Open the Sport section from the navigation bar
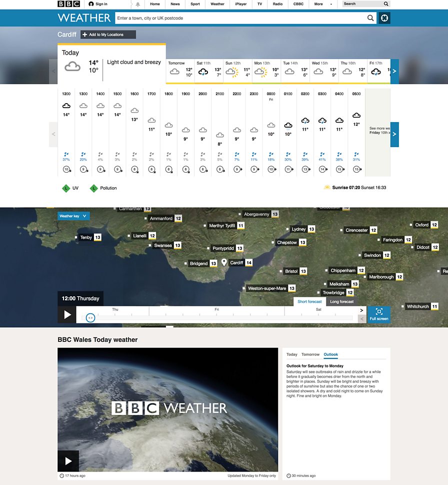 pyautogui.click(x=195, y=4)
